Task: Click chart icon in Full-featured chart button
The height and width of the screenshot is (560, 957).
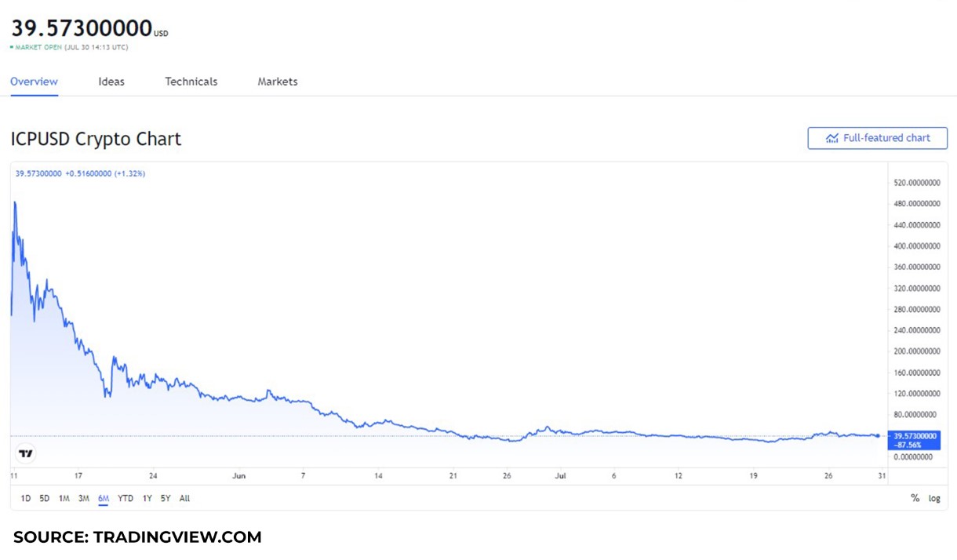Action: (832, 138)
